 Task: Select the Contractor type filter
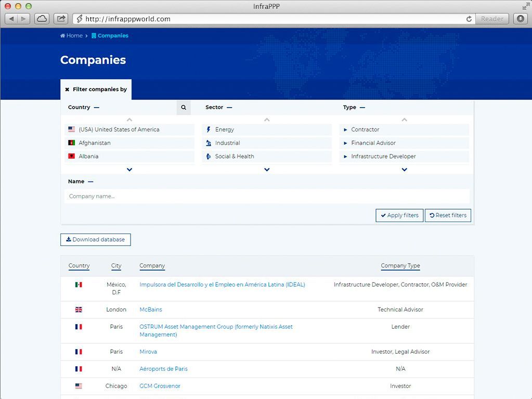pyautogui.click(x=365, y=130)
